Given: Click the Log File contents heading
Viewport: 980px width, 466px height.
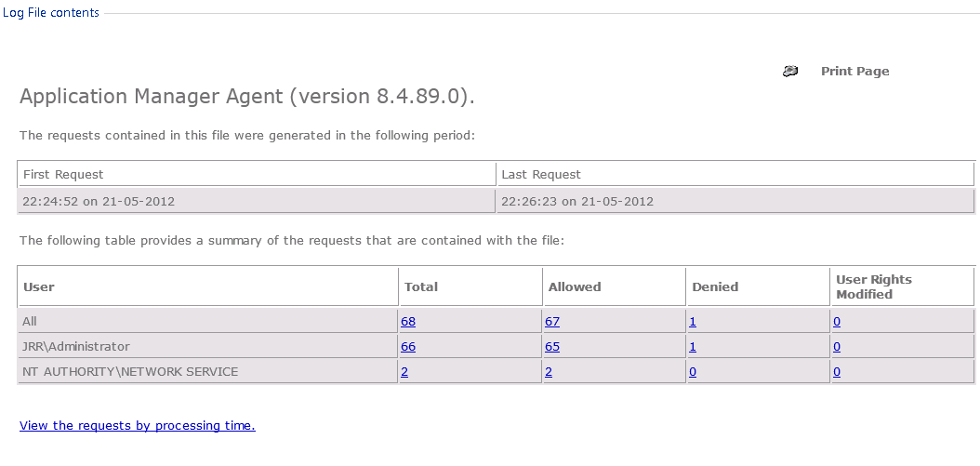Looking at the screenshot, I should click(51, 13).
